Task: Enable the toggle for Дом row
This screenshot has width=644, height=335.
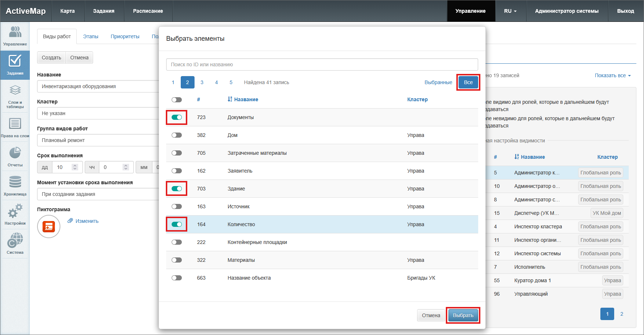Action: (x=177, y=135)
